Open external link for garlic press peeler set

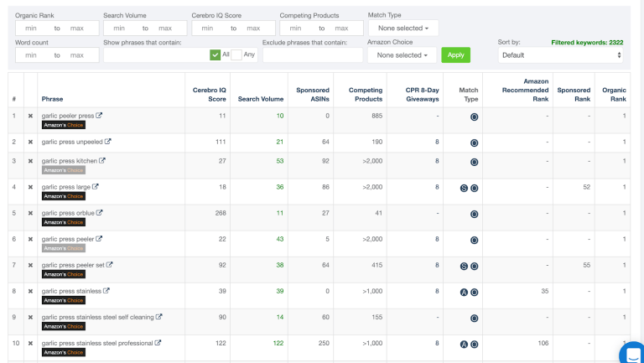pos(109,265)
